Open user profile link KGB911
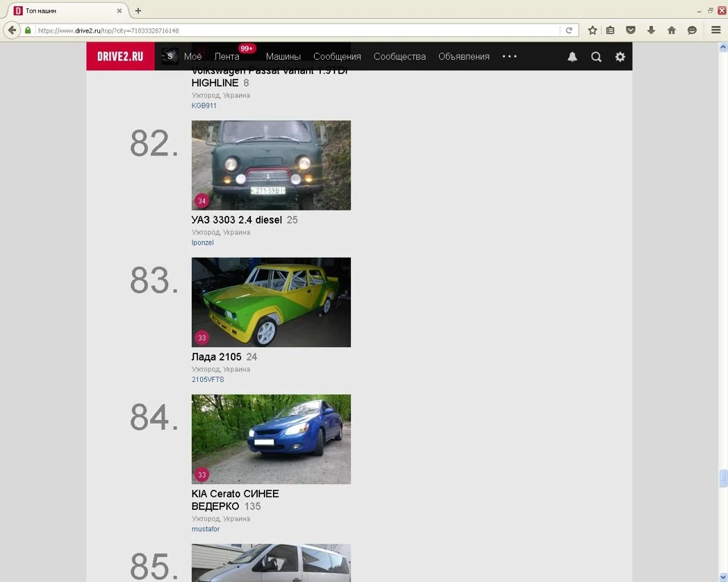 [x=204, y=105]
